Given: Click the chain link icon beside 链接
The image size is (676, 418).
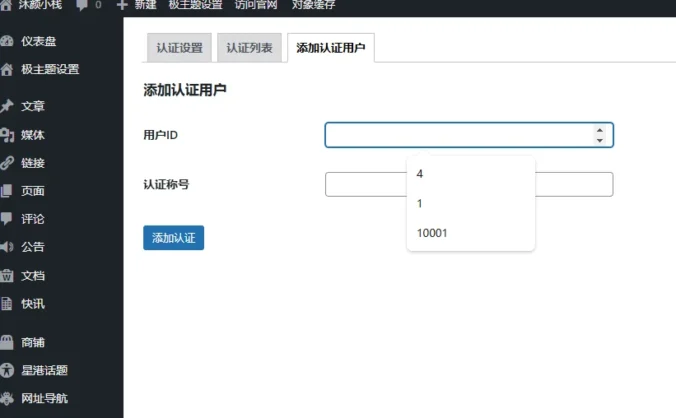Looking at the screenshot, I should [x=8, y=163].
